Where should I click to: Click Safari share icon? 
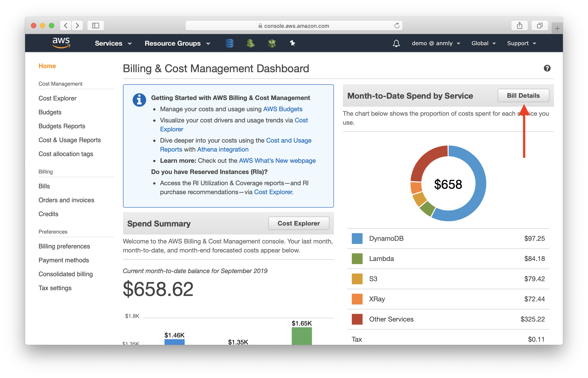[519, 26]
